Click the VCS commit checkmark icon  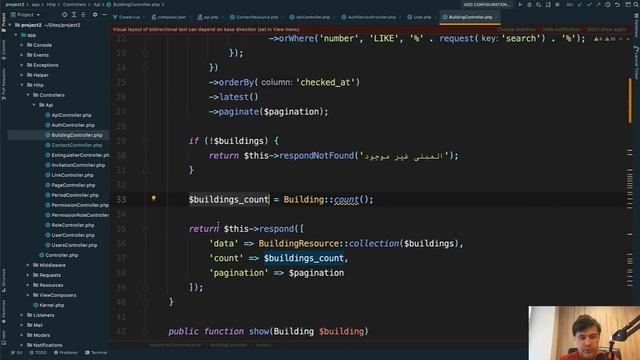pos(589,4)
